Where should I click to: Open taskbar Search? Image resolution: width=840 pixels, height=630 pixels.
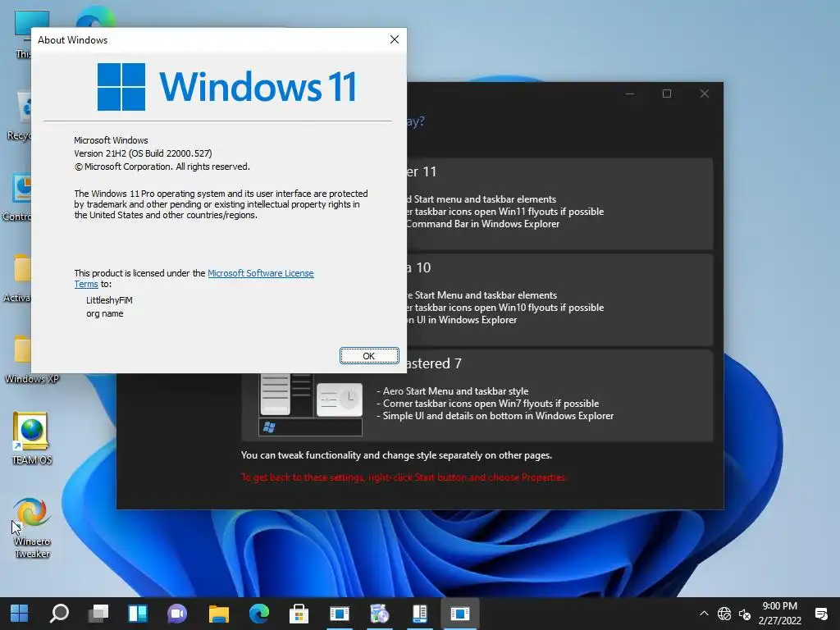click(x=59, y=614)
